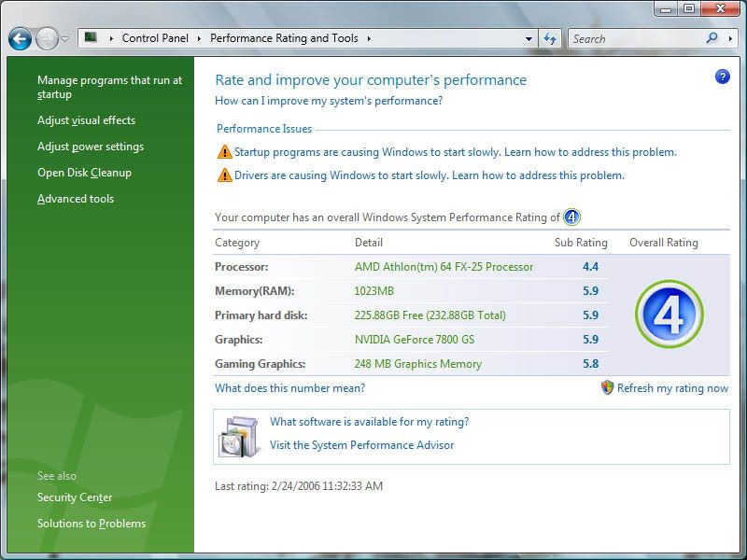This screenshot has width=747, height=560.
Task: Expand the chevron after Control Panel breadcrumb
Action: (198, 39)
